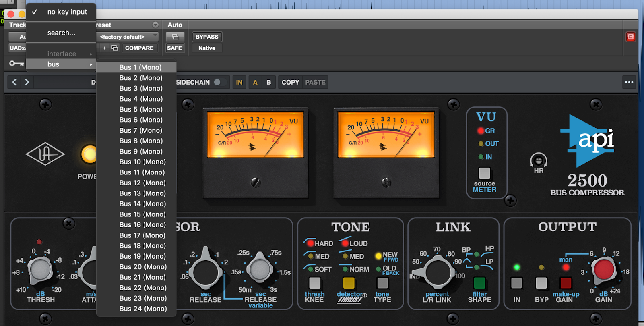Screen dimensions: 644x326
Task: Expand the bus submenu entry
Action: point(61,64)
